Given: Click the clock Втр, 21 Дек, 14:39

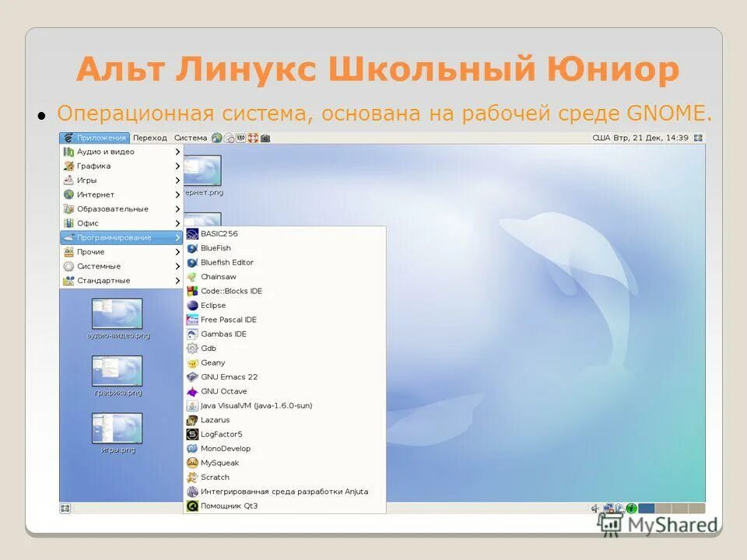Looking at the screenshot, I should pyautogui.click(x=651, y=138).
